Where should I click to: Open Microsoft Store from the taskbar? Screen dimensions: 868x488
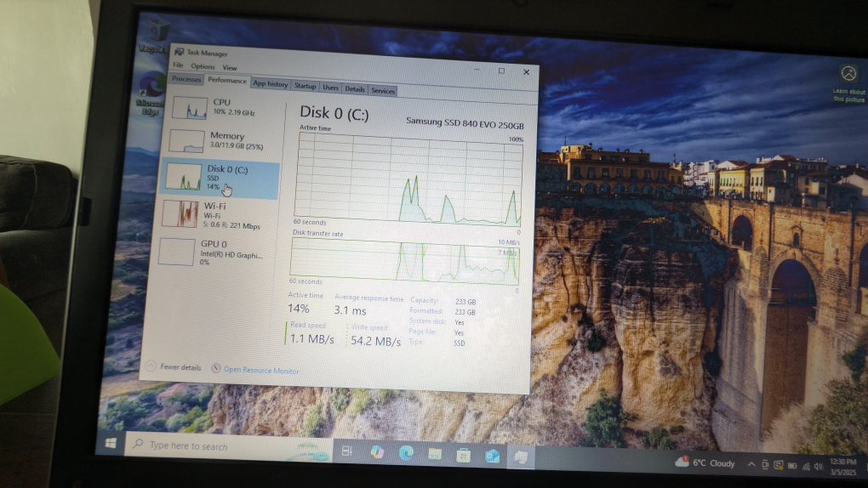pos(463,456)
